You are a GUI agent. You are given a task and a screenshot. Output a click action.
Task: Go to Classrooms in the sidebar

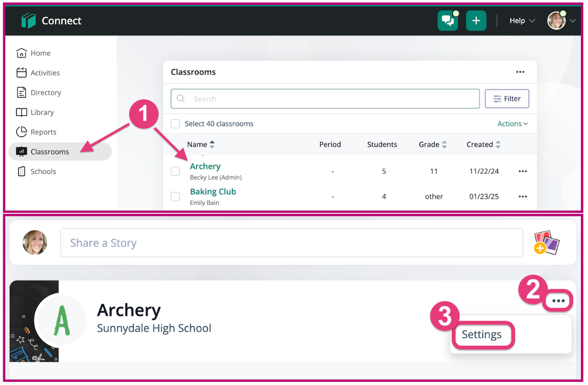50,152
